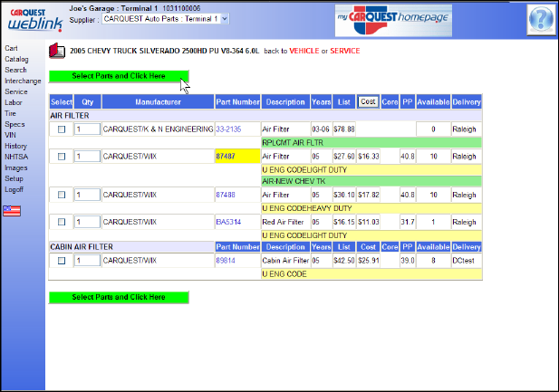
Task: Click the $78.88 list price
Action: tap(344, 129)
